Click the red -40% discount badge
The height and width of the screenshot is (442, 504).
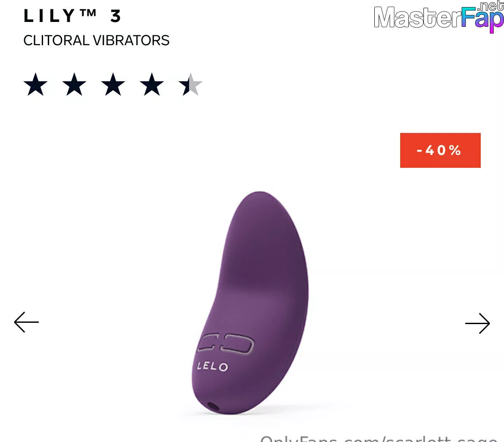click(x=440, y=150)
